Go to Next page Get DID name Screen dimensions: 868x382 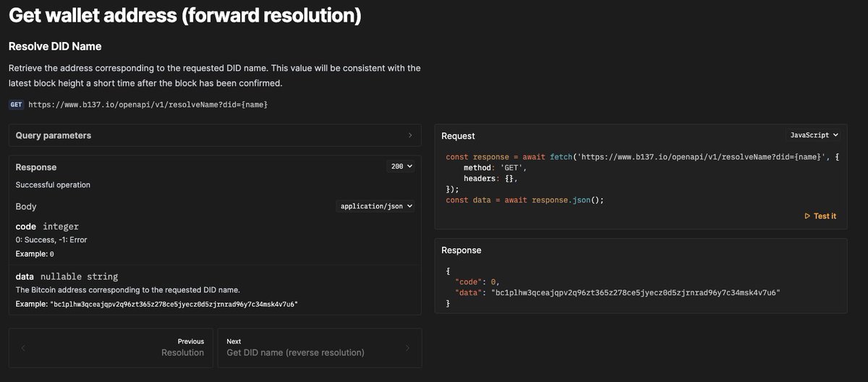pyautogui.click(x=320, y=347)
